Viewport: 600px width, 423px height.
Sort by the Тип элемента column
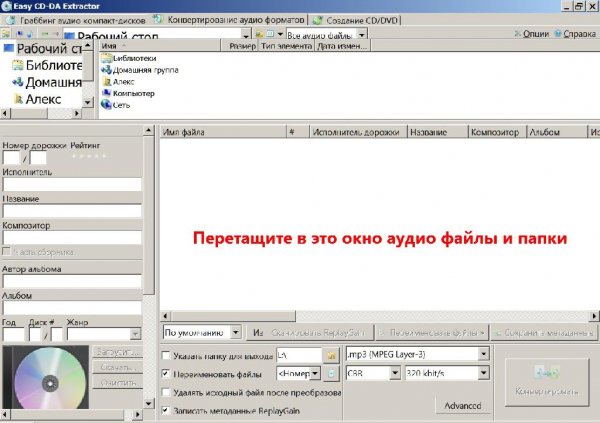tap(286, 46)
